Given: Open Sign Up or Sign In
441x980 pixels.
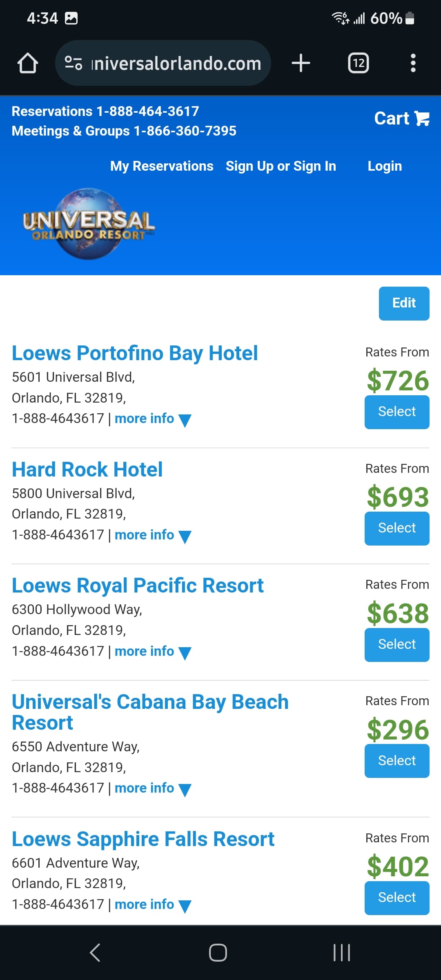Looking at the screenshot, I should pyautogui.click(x=281, y=166).
